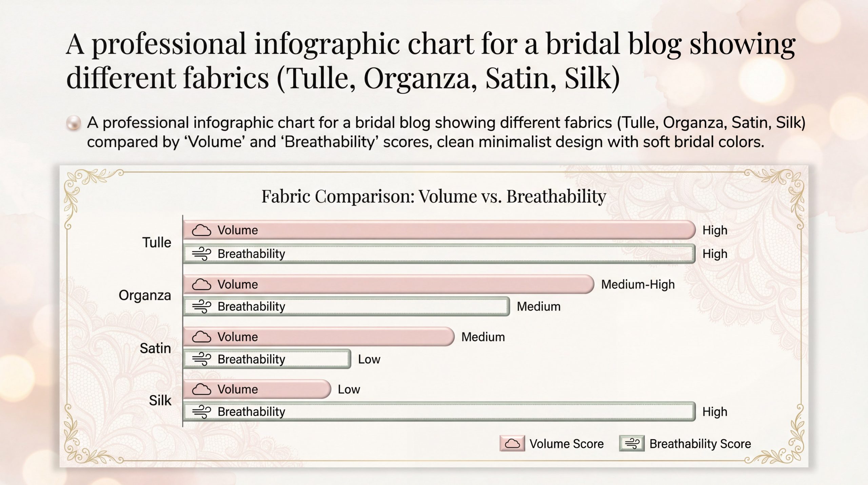The image size is (868, 485).
Task: Click the cloud icon in Tulle's Volume bar
Action: 201,230
